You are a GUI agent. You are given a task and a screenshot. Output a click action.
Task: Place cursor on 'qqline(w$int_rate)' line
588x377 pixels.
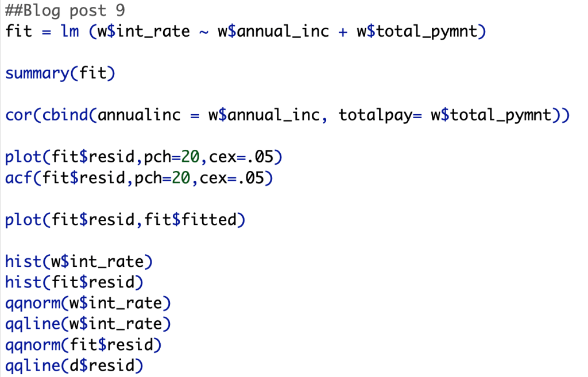coord(88,324)
